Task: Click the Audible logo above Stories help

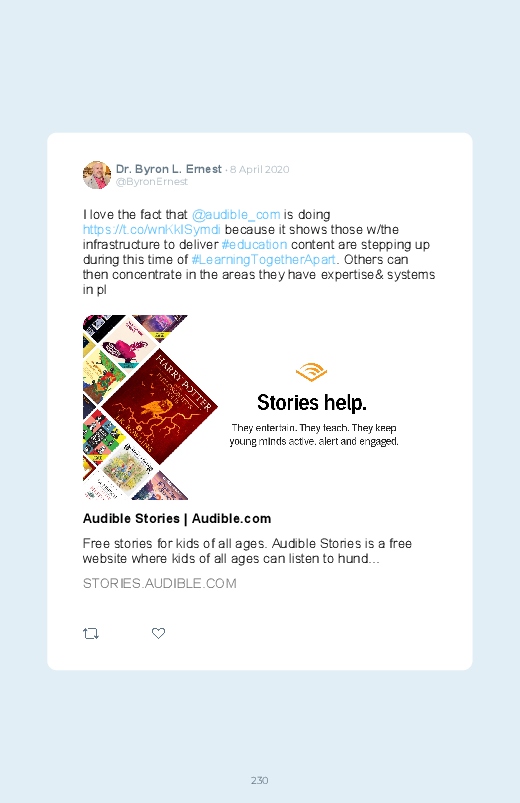Action: coord(311,372)
